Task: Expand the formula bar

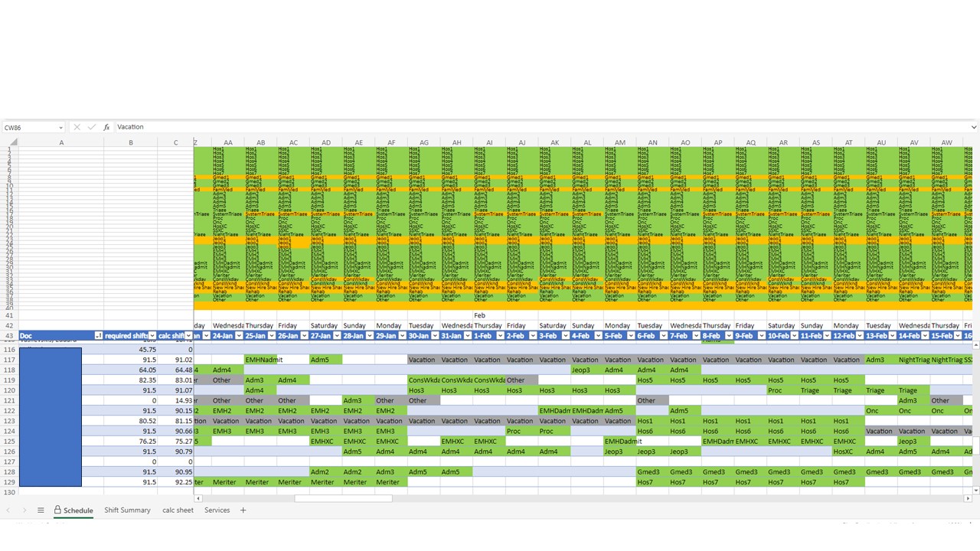Action: pyautogui.click(x=973, y=127)
